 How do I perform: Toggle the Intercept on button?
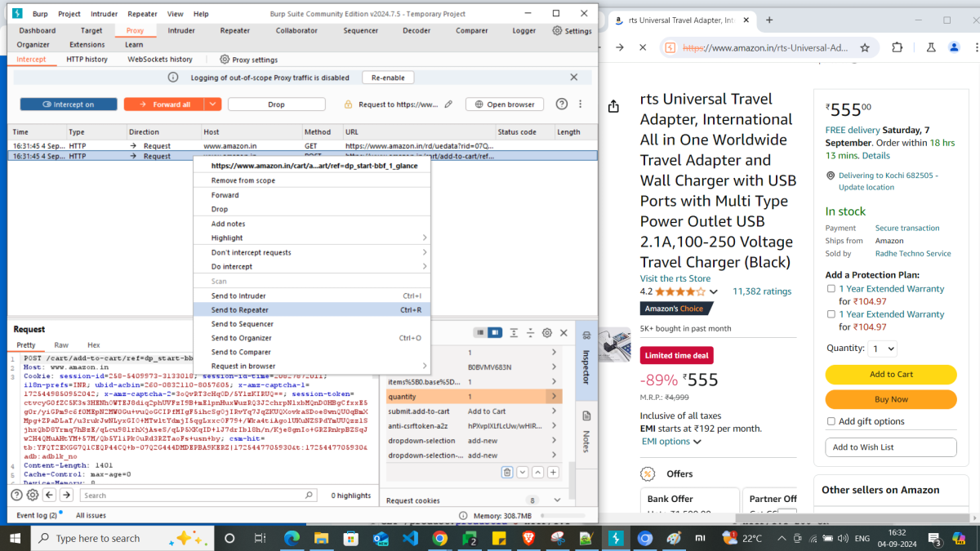pos(69,104)
